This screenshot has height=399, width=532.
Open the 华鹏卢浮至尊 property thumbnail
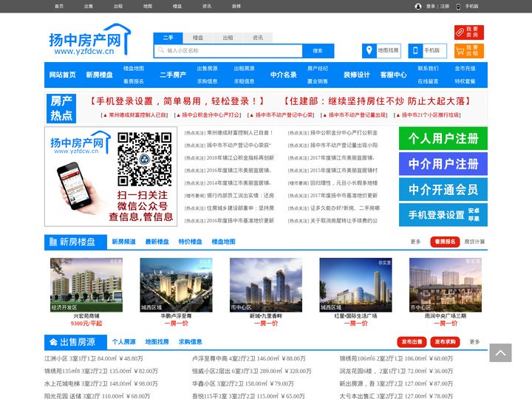176,284
